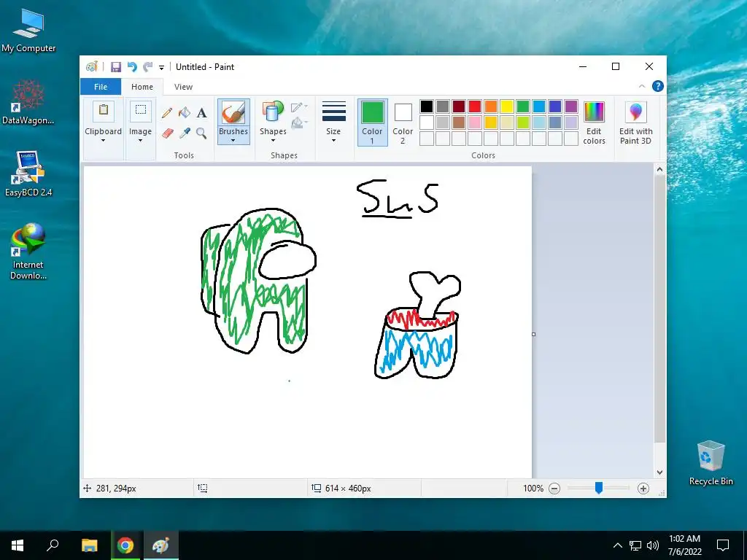The height and width of the screenshot is (560, 747).
Task: Show hidden system tray icons
Action: click(617, 545)
